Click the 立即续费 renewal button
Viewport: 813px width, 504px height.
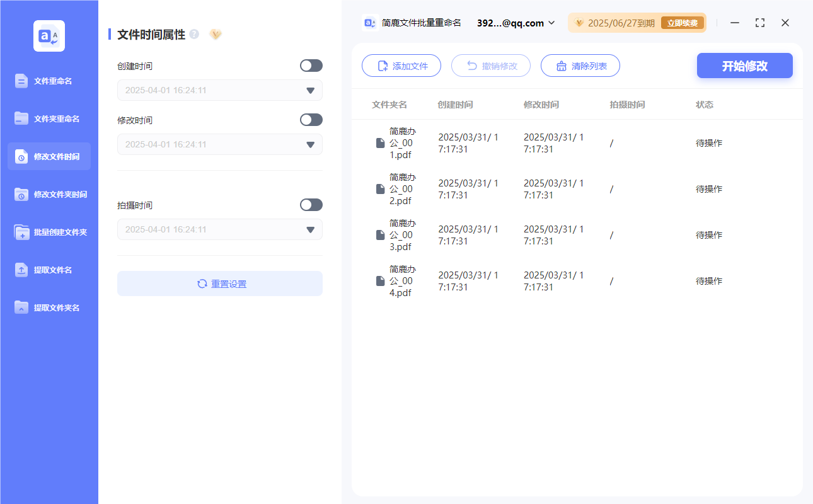[682, 22]
